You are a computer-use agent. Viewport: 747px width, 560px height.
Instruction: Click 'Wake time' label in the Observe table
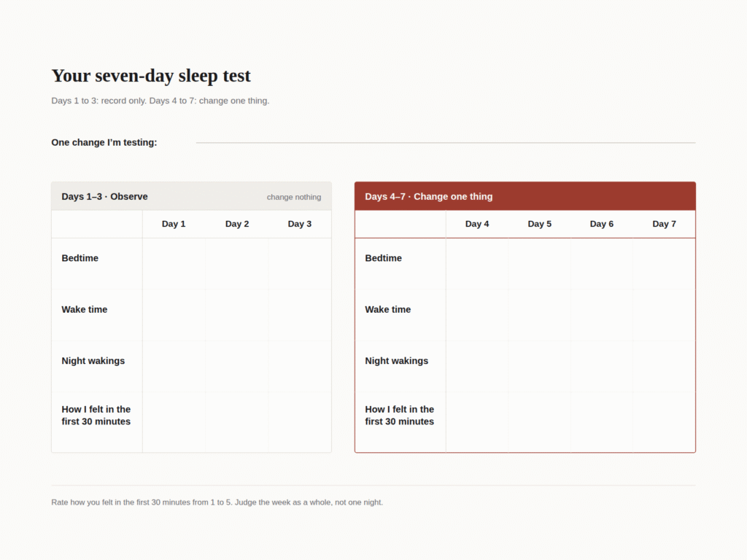(x=85, y=309)
